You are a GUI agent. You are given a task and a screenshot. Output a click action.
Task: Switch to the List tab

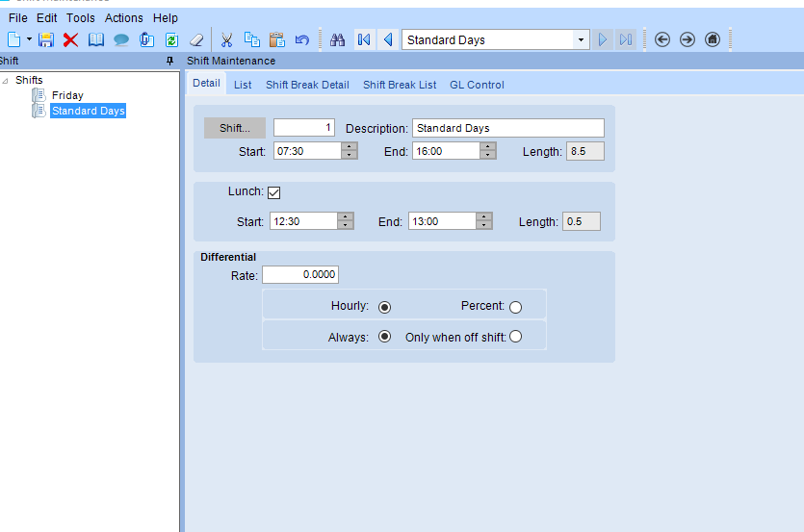pos(243,85)
